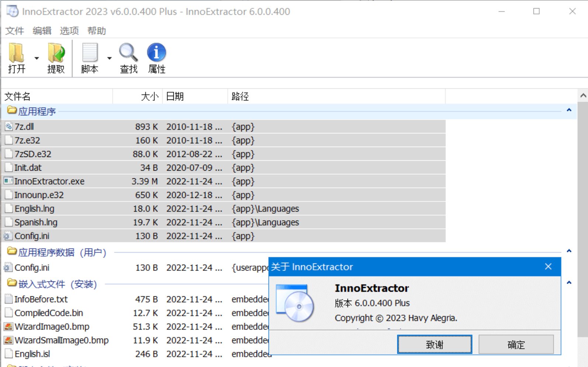The width and height of the screenshot is (588, 367).
Task: Sort by the 大小 column header
Action: (138, 97)
